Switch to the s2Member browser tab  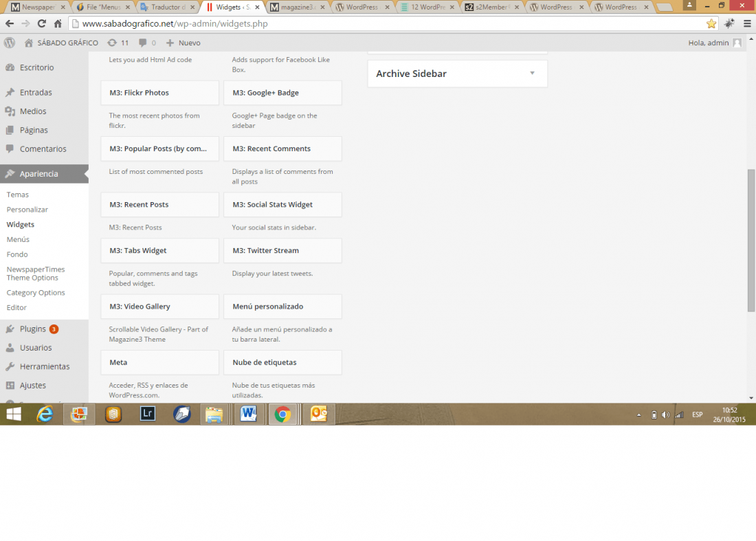pos(492,8)
